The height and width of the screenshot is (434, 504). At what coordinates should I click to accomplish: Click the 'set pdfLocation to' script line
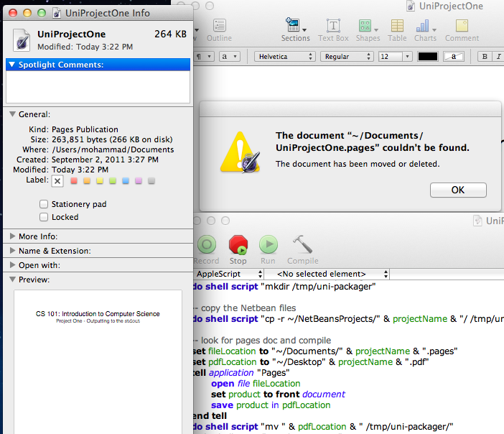click(310, 362)
